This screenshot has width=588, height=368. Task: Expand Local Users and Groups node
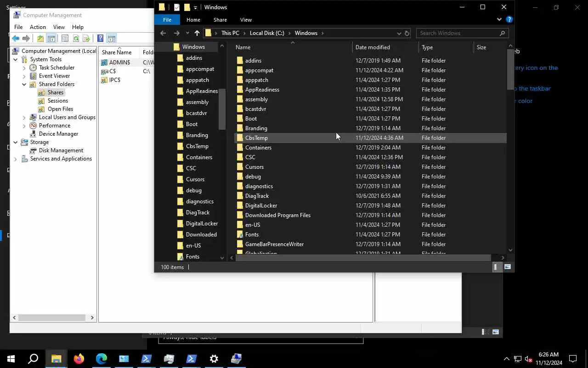24,117
